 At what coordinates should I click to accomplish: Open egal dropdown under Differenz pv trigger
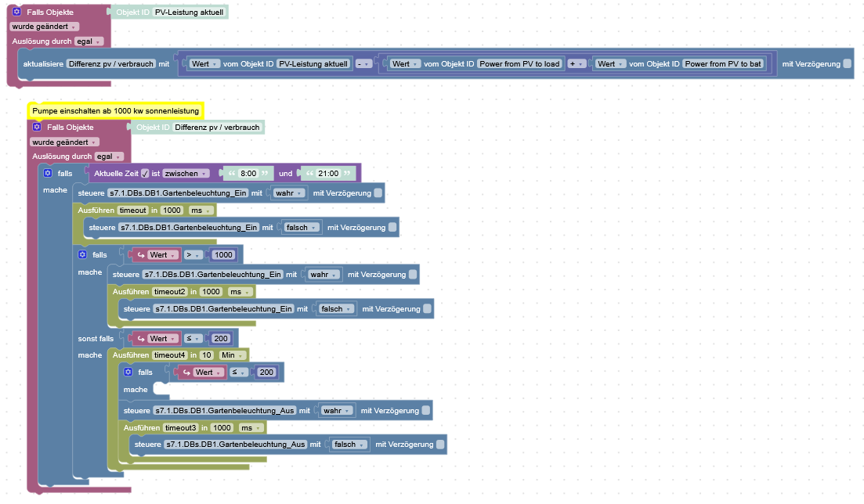(109, 157)
